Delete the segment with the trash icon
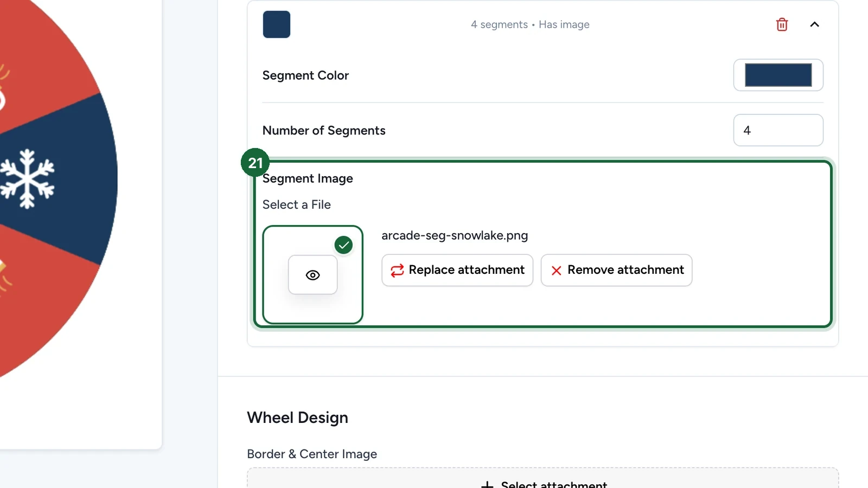This screenshot has width=868, height=488. tap(782, 24)
